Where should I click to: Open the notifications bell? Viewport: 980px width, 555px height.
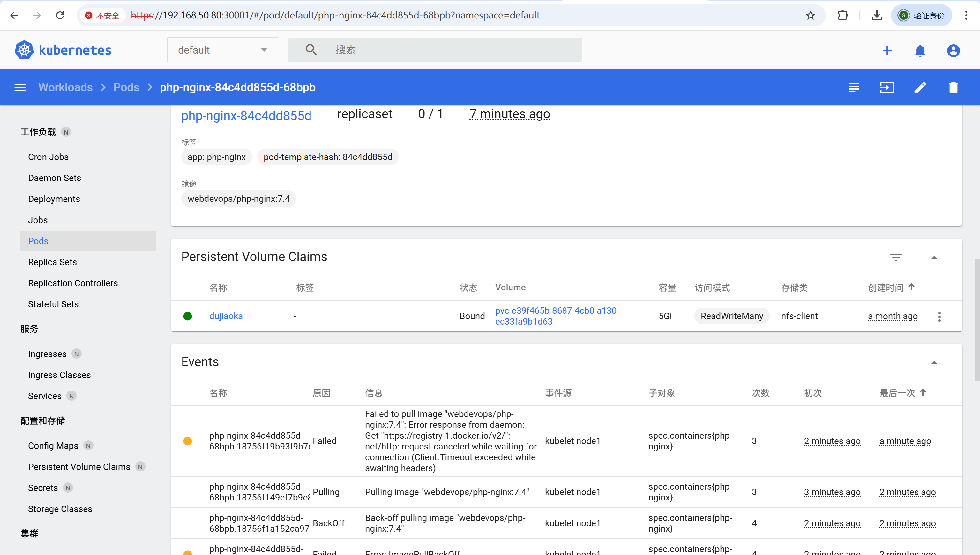pos(920,51)
